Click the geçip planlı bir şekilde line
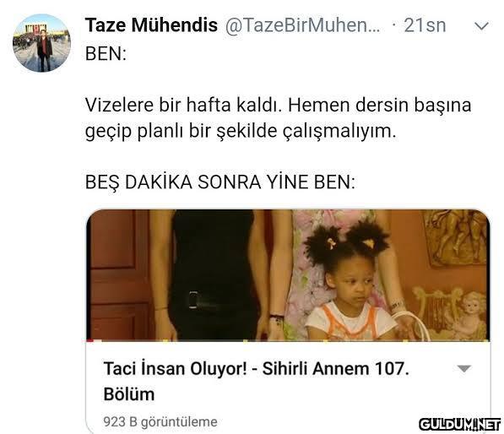Image resolution: width=504 pixels, height=434 pixels. [x=241, y=131]
